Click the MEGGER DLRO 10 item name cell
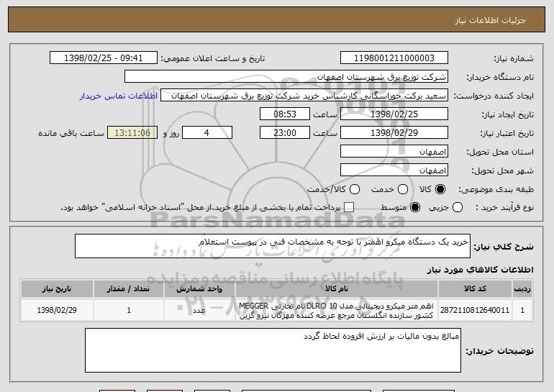 coord(337,310)
